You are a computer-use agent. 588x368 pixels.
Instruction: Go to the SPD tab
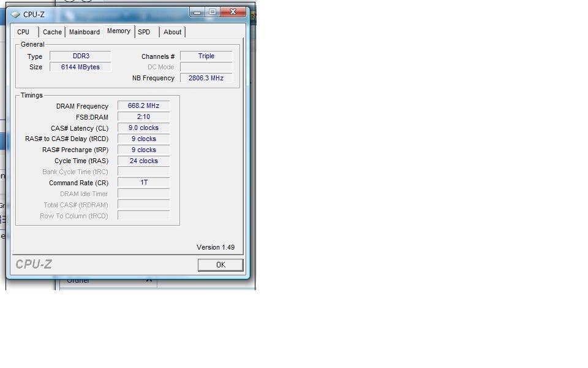pyautogui.click(x=144, y=32)
